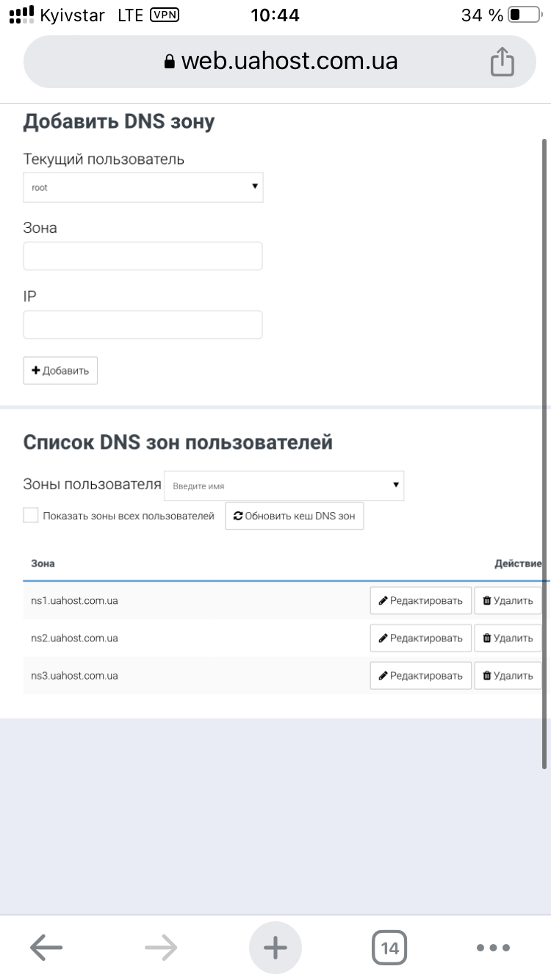The width and height of the screenshot is (551, 980).
Task: Enable Показать зоны всех пользователей checkbox
Action: (31, 516)
